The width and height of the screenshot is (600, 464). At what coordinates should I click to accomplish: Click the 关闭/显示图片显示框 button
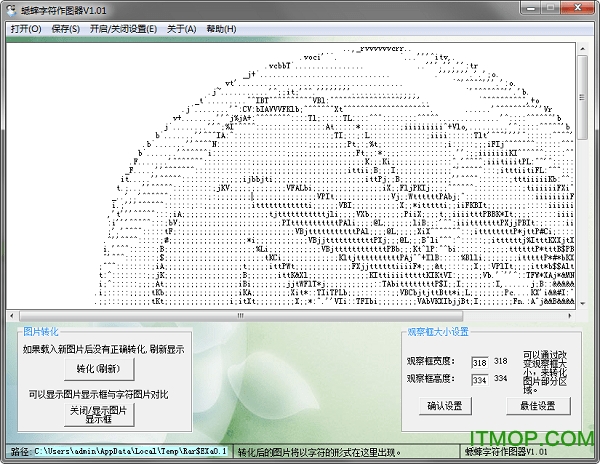[99, 414]
